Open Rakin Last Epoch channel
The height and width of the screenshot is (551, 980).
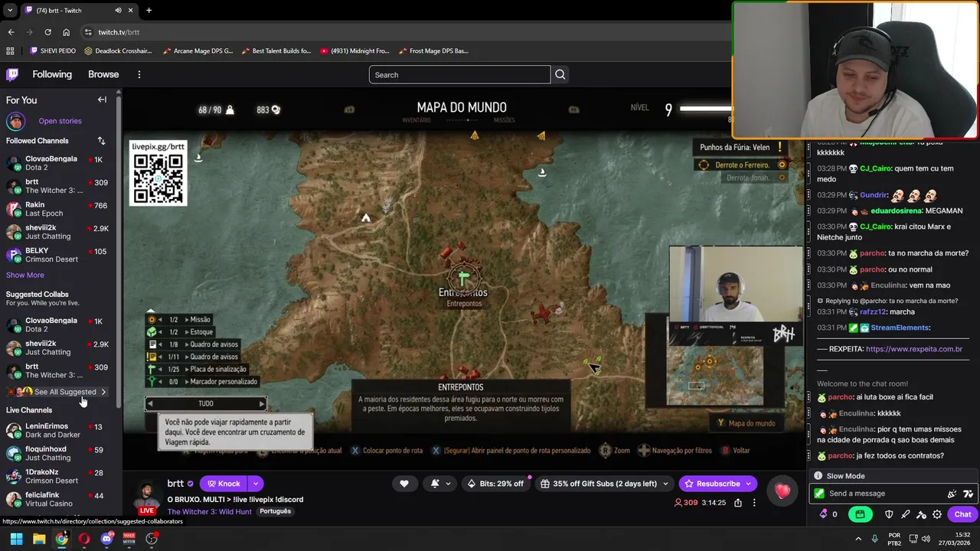pos(57,209)
